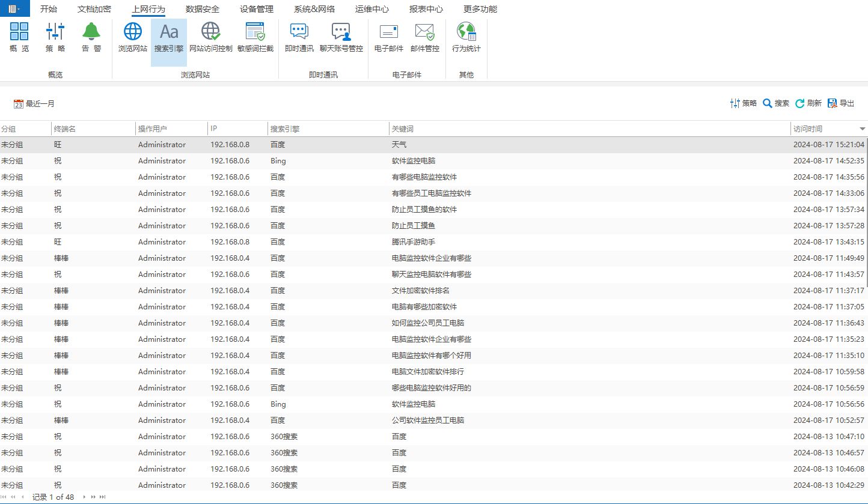The height and width of the screenshot is (504, 868).
Task: Click the 搜索引擎 column header
Action: [x=328, y=129]
